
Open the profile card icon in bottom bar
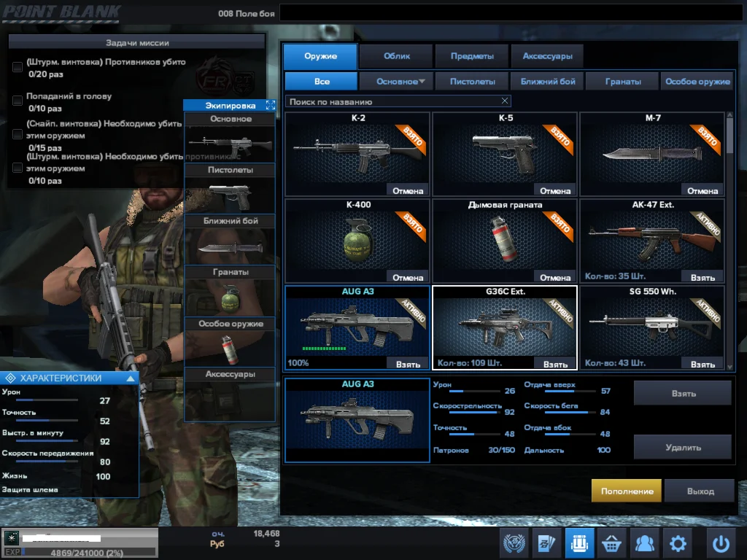coord(546,542)
